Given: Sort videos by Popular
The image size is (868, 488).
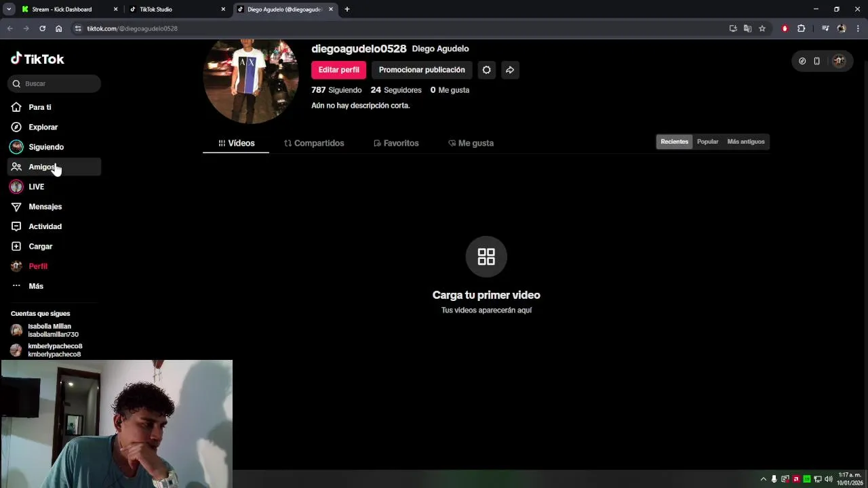Looking at the screenshot, I should pyautogui.click(x=707, y=142).
